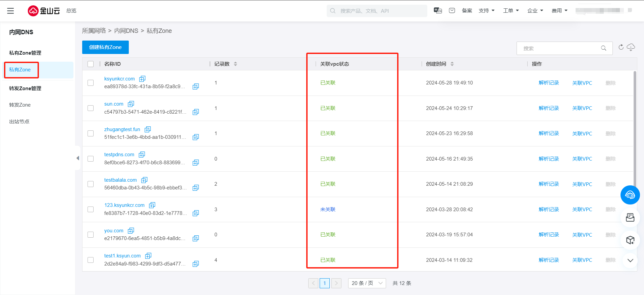This screenshot has width=644, height=295.
Task: Copy the sun.com zone ID
Action: coord(196,112)
